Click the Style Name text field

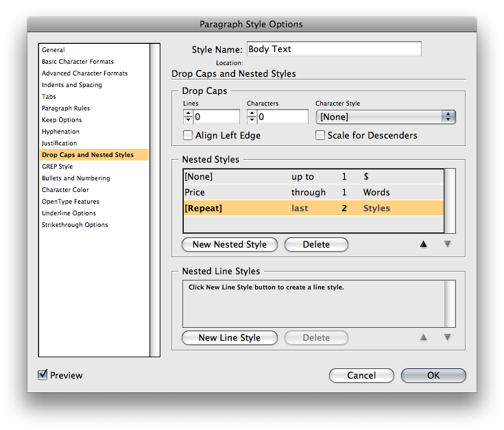333,49
